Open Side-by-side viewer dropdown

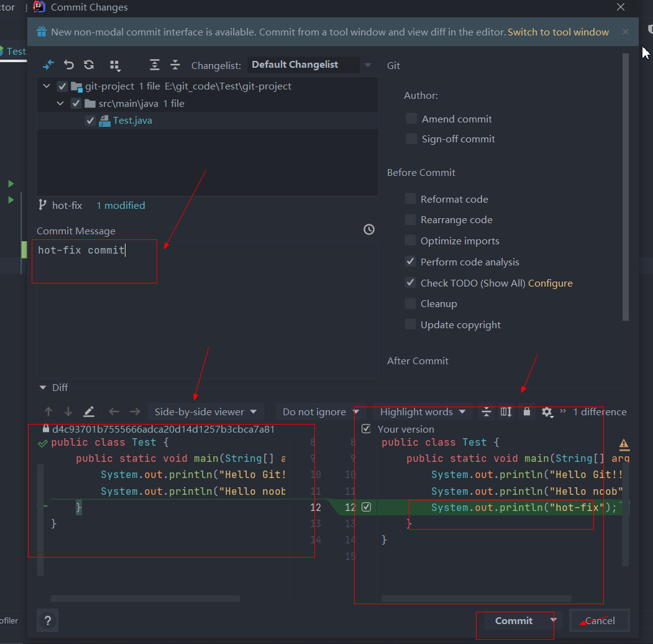(206, 412)
